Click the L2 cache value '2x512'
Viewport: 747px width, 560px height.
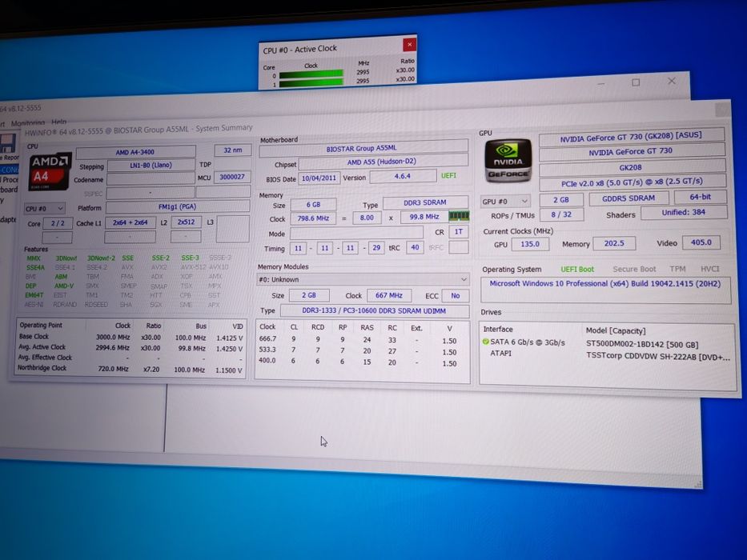tap(186, 222)
